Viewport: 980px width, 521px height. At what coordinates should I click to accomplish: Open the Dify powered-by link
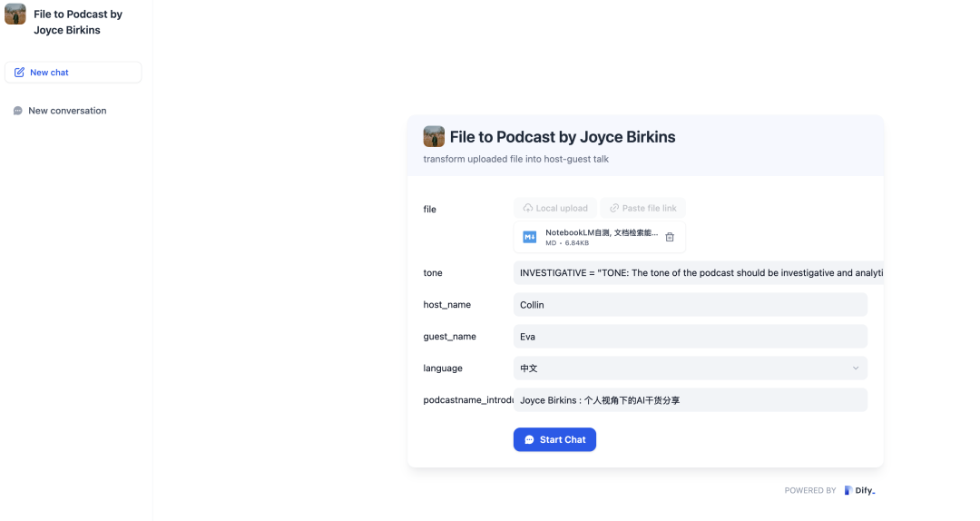859,490
